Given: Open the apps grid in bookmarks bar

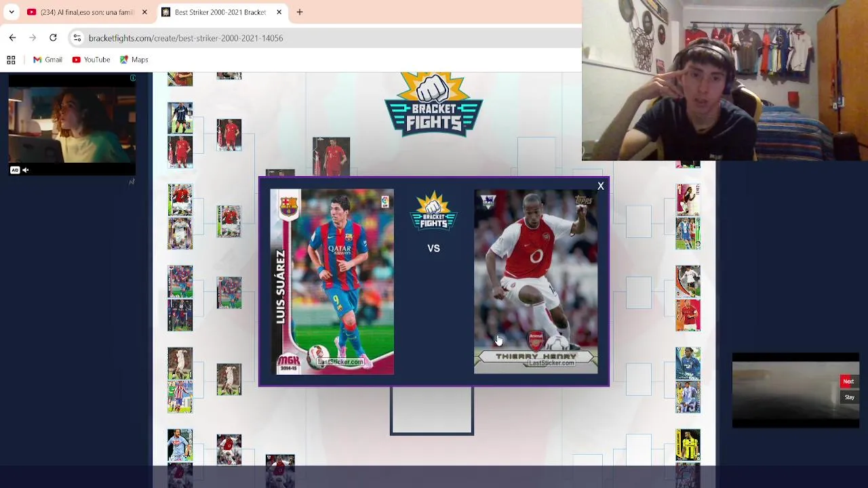Looking at the screenshot, I should tap(11, 60).
